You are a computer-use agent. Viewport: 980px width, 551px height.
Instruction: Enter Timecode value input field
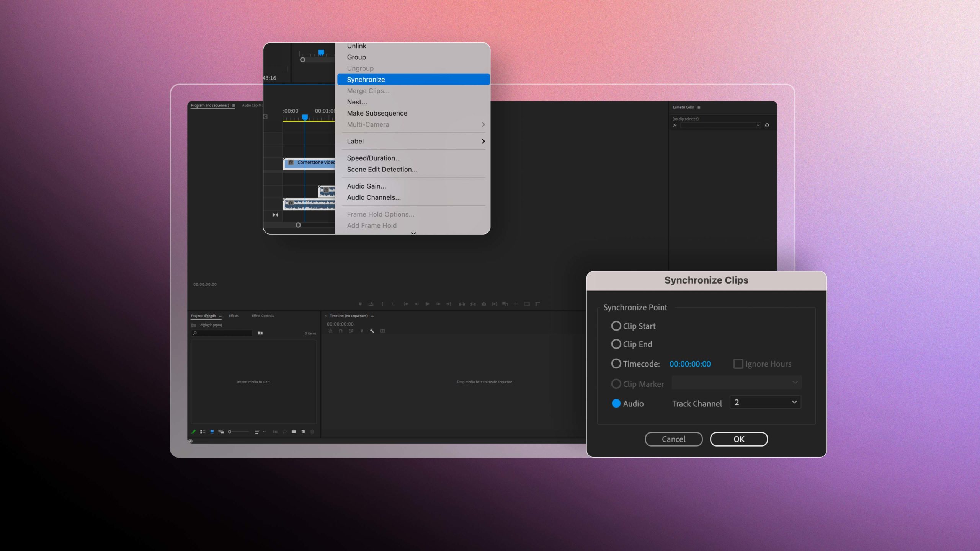point(690,363)
